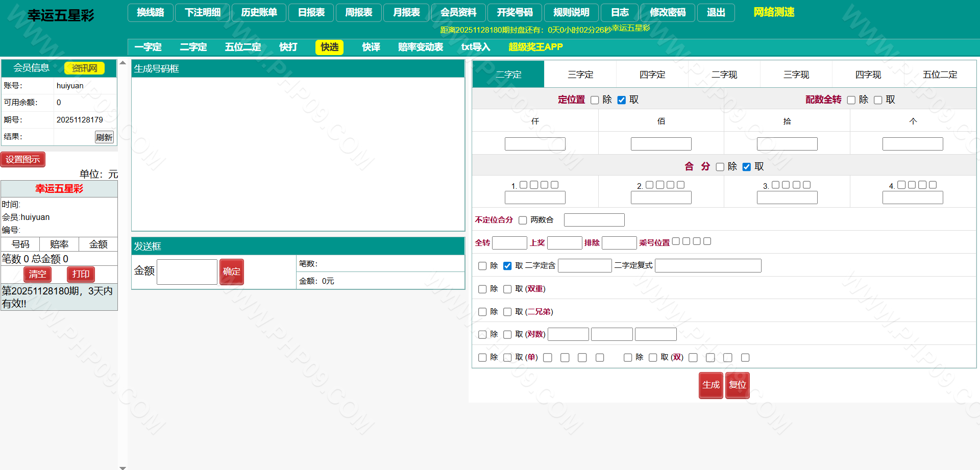The height and width of the screenshot is (470, 980).
Task: Go to 快打 in submenu
Action: pos(288,47)
